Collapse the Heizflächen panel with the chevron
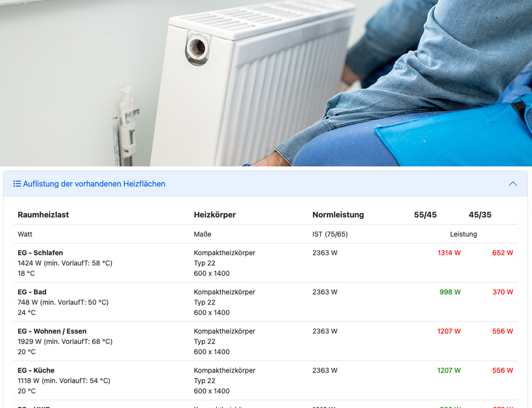The width and height of the screenshot is (532, 408). point(513,184)
